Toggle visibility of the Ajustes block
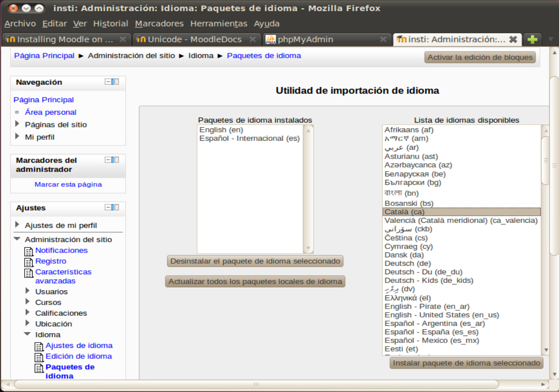Viewport: 559px width, 392px height. coord(108,208)
